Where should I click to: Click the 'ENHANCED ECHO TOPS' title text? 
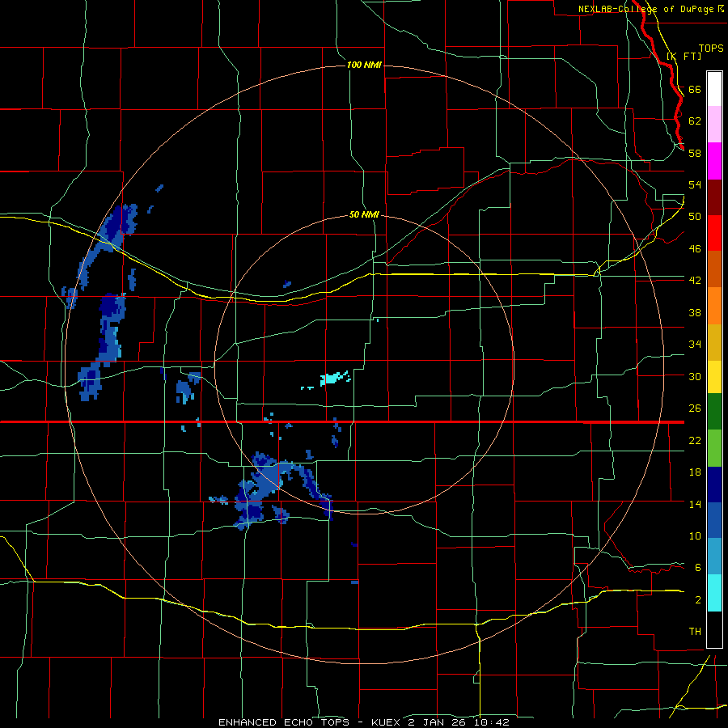pyautogui.click(x=284, y=722)
